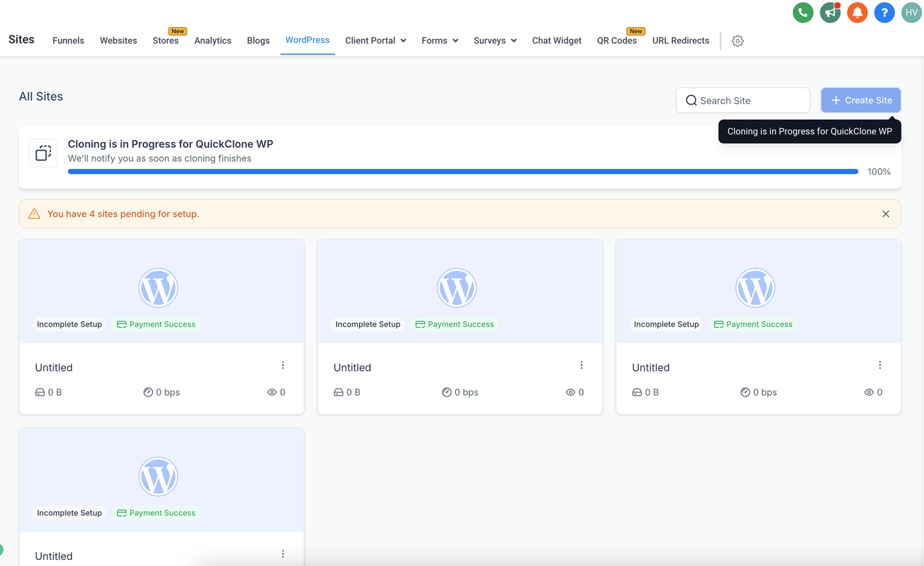
Task: Expand the Client Portal dropdown
Action: point(376,41)
